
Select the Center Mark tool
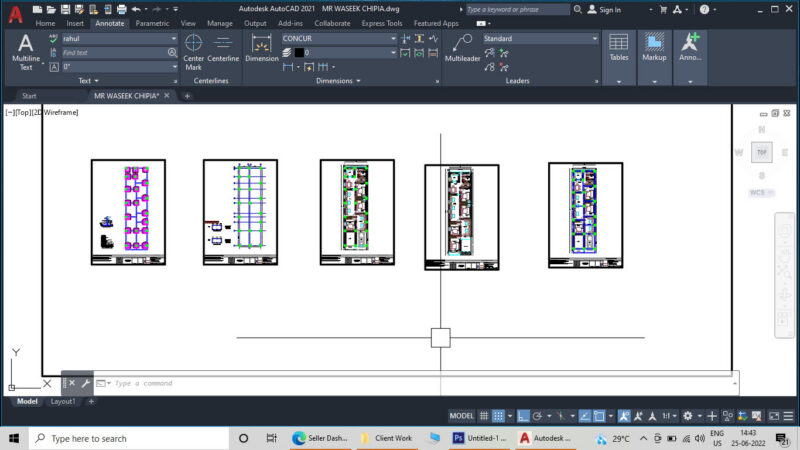(x=193, y=52)
